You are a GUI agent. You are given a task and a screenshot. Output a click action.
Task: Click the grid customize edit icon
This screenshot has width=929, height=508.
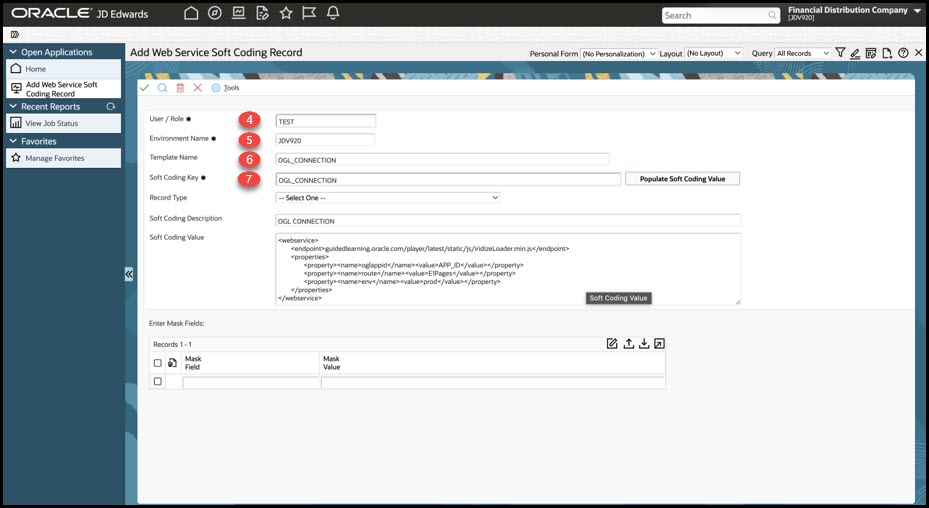pos(612,344)
